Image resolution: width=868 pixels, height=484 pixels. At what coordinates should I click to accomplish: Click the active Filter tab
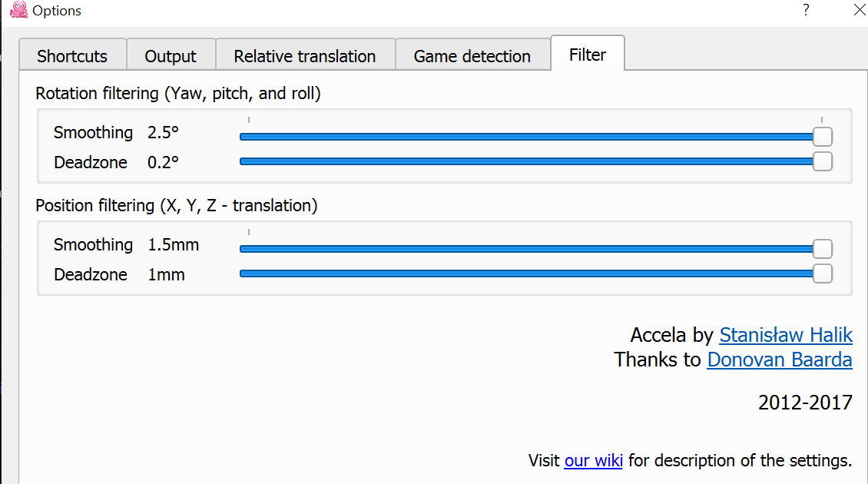tap(588, 55)
